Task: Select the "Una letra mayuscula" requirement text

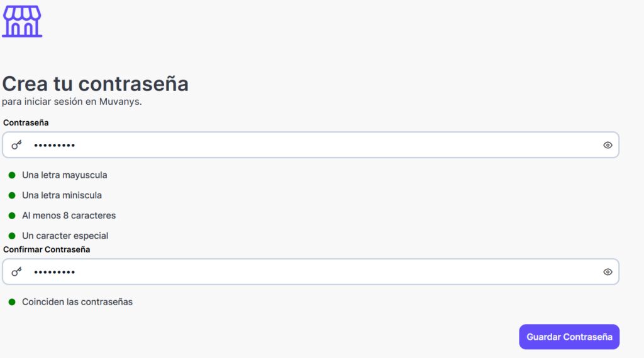Action: coord(64,175)
